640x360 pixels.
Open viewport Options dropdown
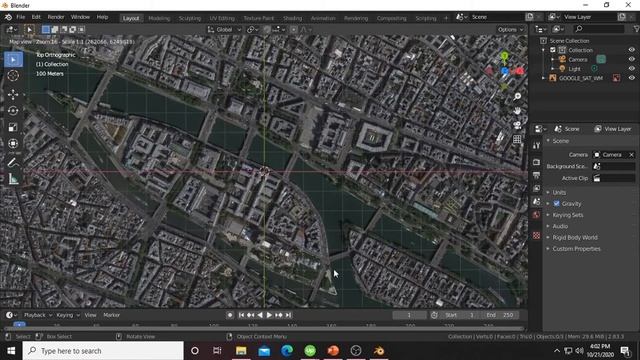tap(510, 29)
